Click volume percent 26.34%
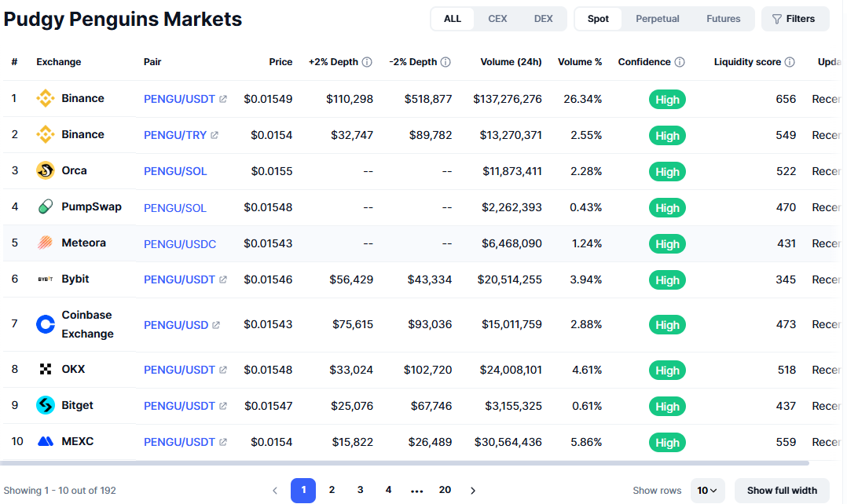This screenshot has width=847, height=504. (583, 99)
